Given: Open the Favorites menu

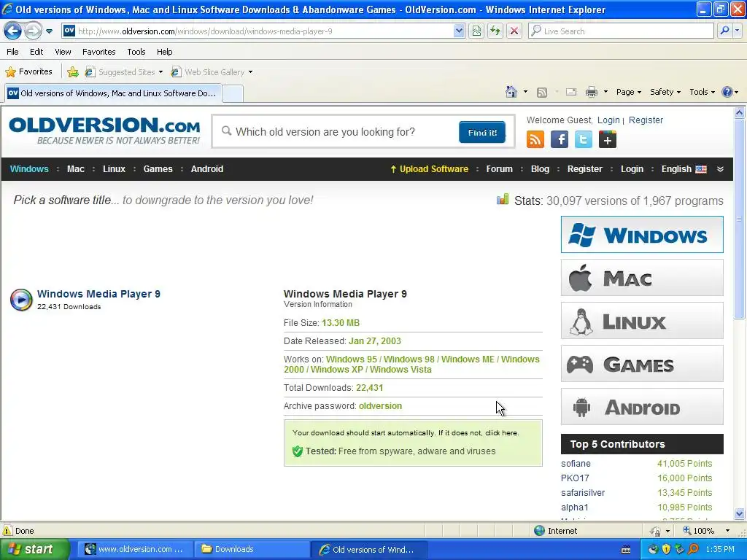Looking at the screenshot, I should 98,52.
